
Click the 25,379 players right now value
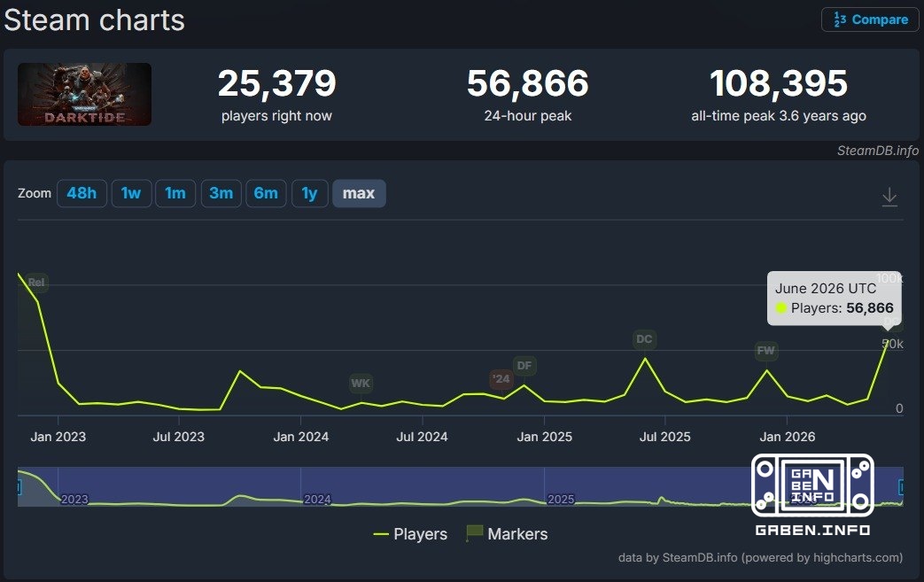(277, 83)
